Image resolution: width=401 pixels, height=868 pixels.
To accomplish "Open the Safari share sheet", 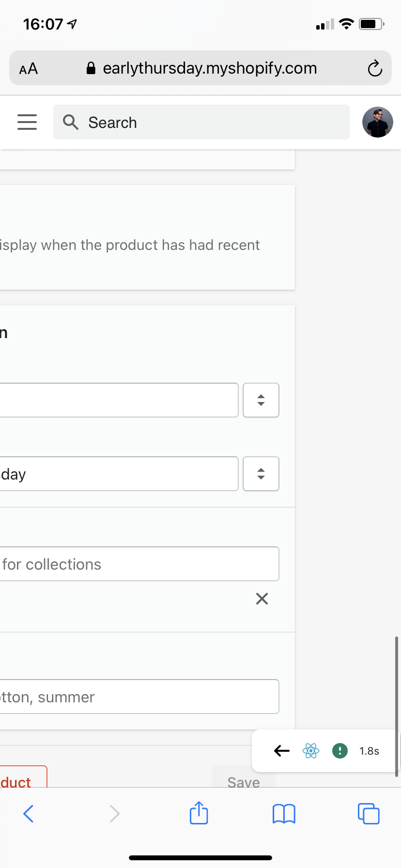I will [x=199, y=813].
